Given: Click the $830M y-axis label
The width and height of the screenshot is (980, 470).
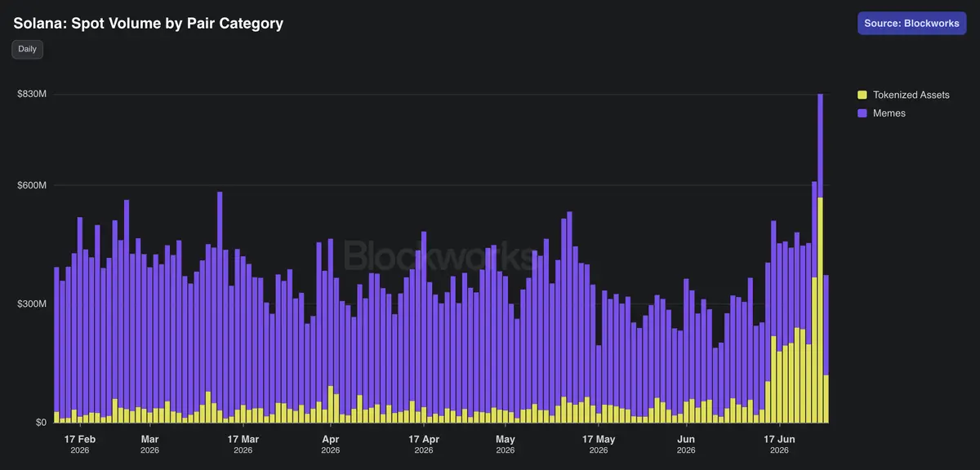Looking at the screenshot, I should [x=31, y=95].
